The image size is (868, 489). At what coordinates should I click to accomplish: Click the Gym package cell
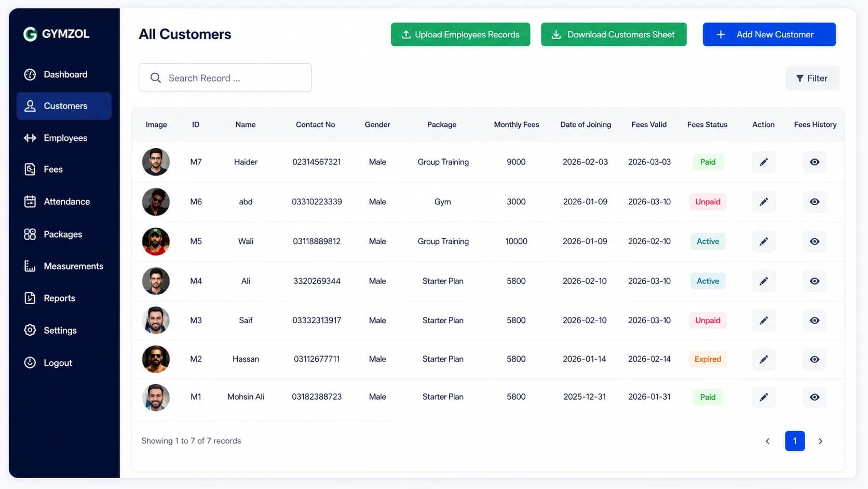coord(443,202)
